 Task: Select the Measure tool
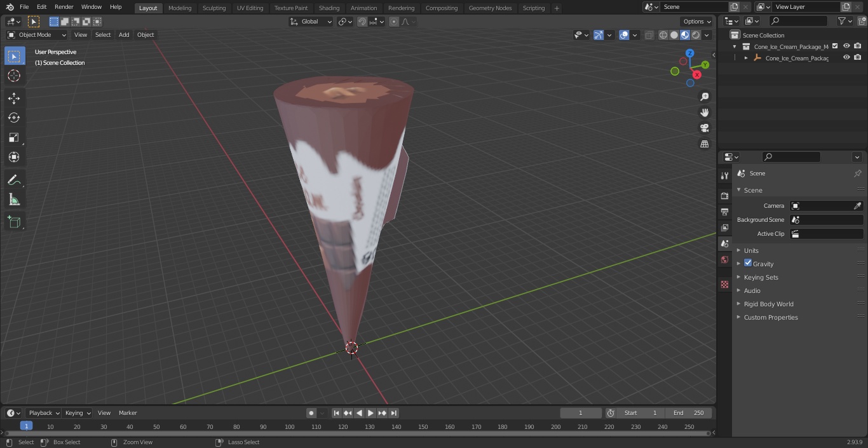[x=14, y=200]
